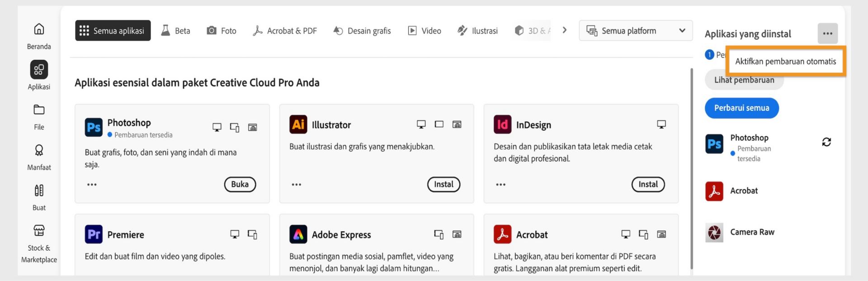Screen dimensions: 868x281
Task: Click Acrobat card mobile platform icon
Action: click(643, 234)
